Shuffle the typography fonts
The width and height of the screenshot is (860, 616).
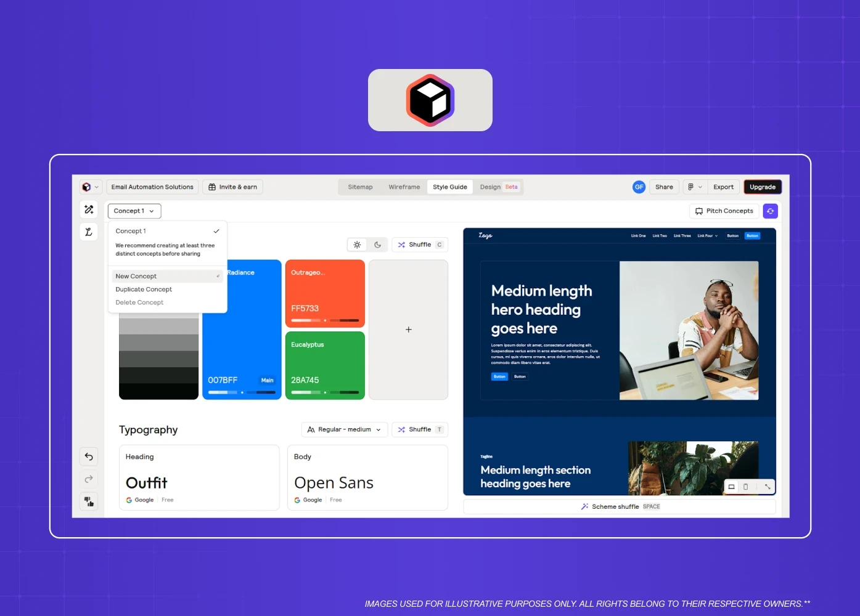click(420, 429)
